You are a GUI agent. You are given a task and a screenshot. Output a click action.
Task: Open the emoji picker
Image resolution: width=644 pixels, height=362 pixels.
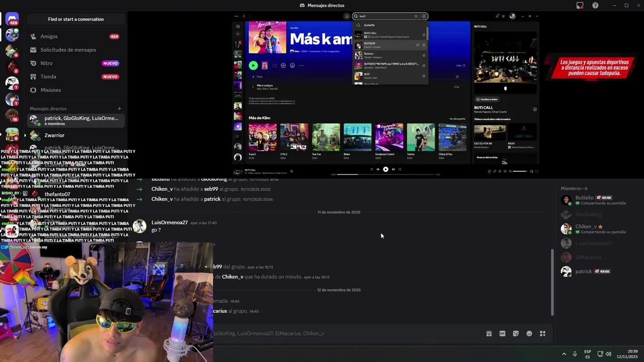click(529, 333)
